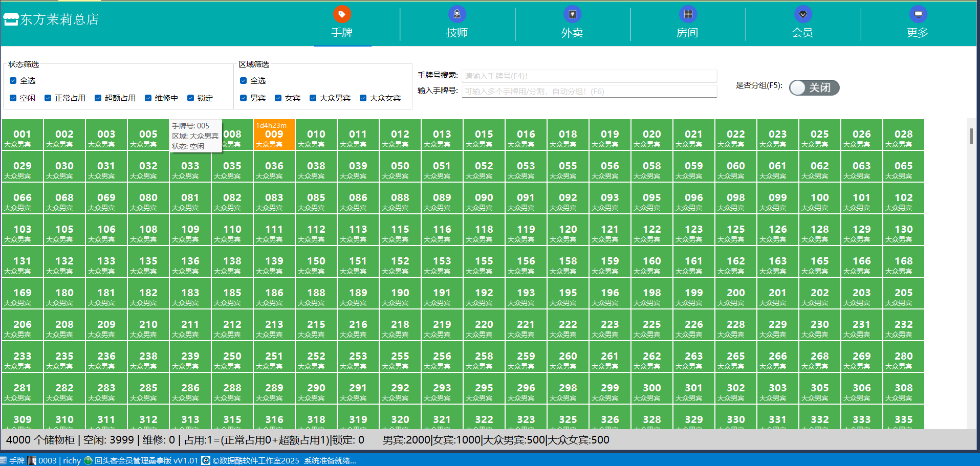The width and height of the screenshot is (980, 466).
Task: Focus the 输入手牌号 multi-entry field
Action: pos(589,92)
